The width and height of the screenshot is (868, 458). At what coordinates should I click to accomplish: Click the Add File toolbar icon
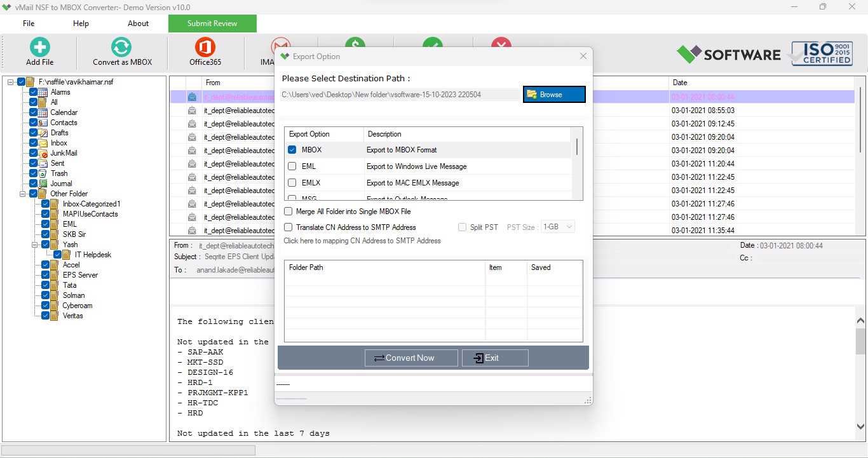click(39, 47)
